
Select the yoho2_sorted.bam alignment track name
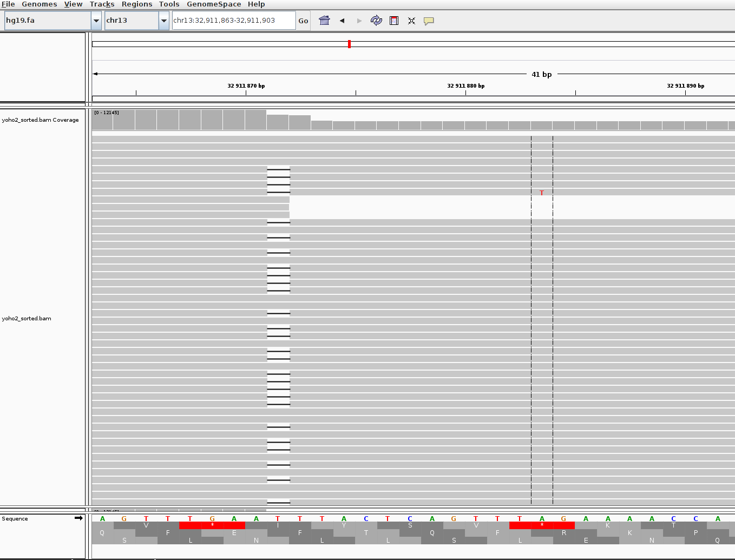point(27,319)
